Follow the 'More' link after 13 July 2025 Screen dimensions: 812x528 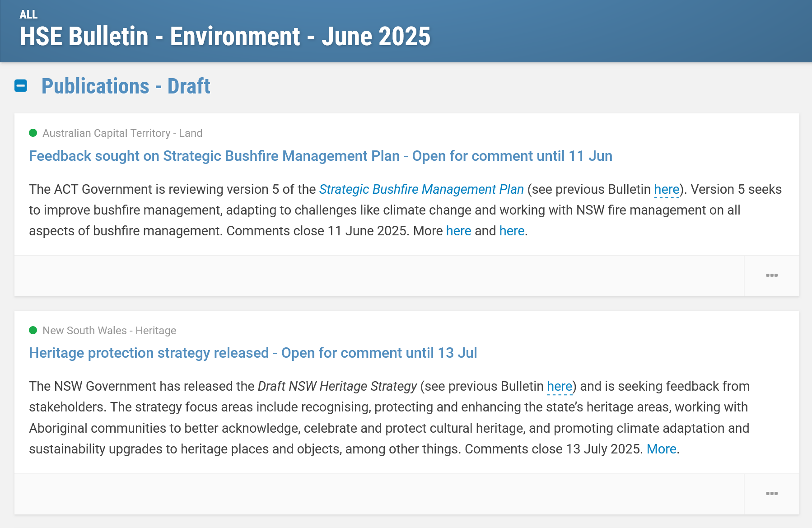tap(661, 449)
